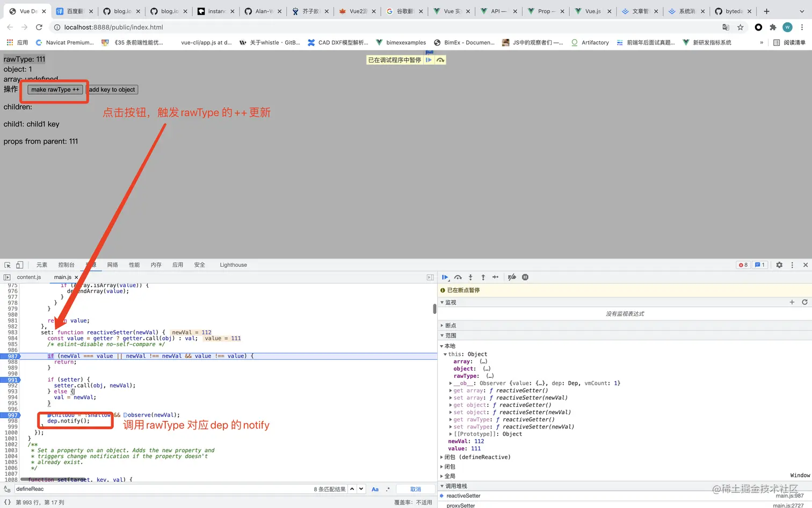
Task: Open the Lighthouse panel
Action: pos(233,265)
